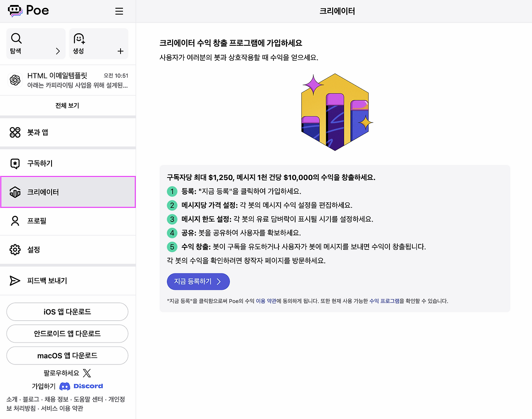
Task: Click the 탐색 label in explore card
Action: tap(15, 51)
